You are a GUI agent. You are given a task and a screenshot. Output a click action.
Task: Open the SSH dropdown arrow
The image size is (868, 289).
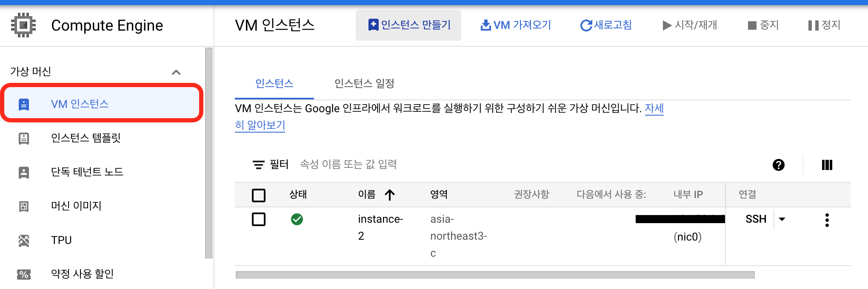click(x=782, y=219)
